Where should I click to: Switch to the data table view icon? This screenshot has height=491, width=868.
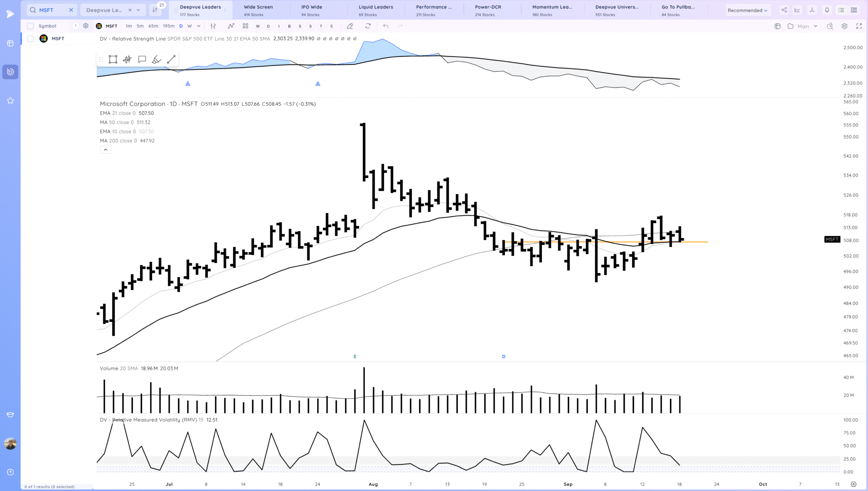coord(854,10)
